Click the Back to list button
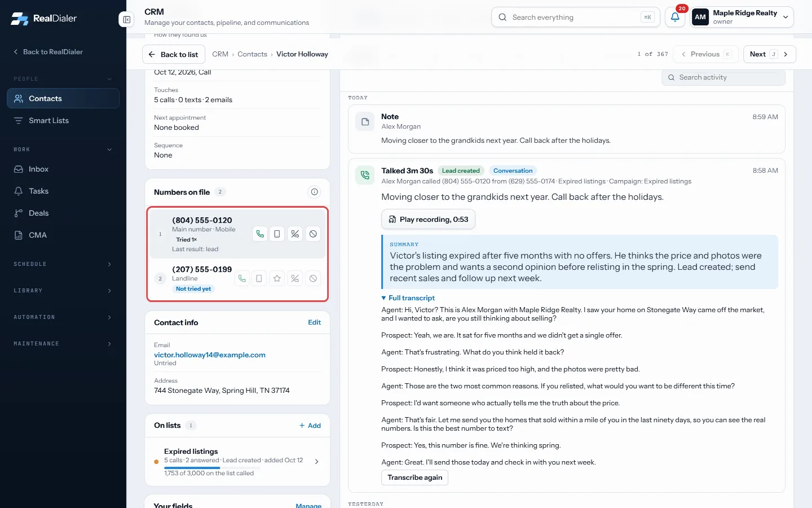 pyautogui.click(x=174, y=55)
